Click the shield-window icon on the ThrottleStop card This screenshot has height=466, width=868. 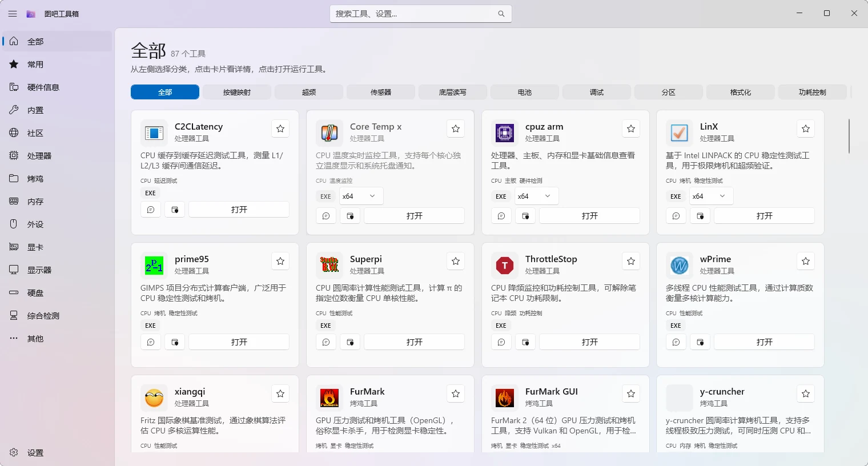pos(525,342)
